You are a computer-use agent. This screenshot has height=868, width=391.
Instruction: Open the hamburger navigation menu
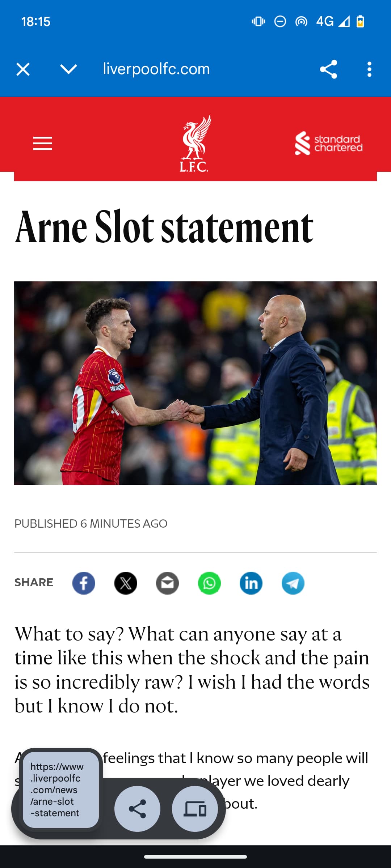pyautogui.click(x=43, y=143)
